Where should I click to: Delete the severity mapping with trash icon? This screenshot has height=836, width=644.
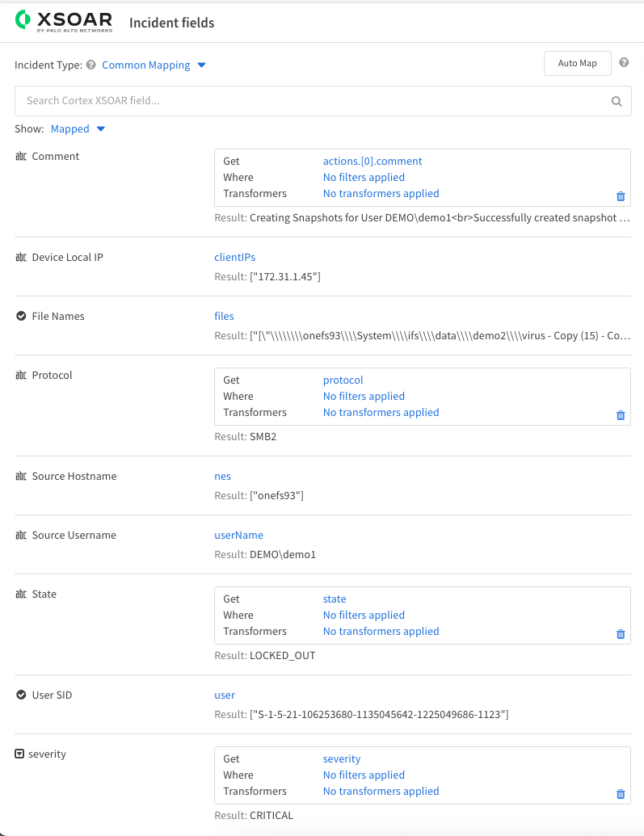pos(621,794)
